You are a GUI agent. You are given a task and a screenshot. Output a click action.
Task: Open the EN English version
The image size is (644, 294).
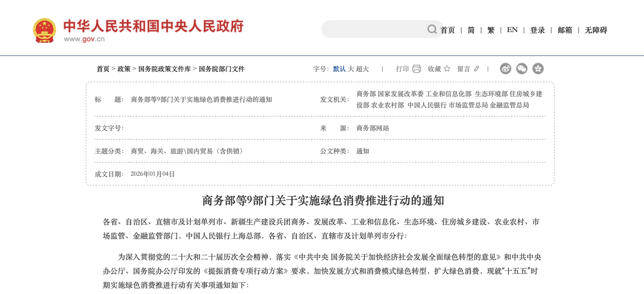512,30
